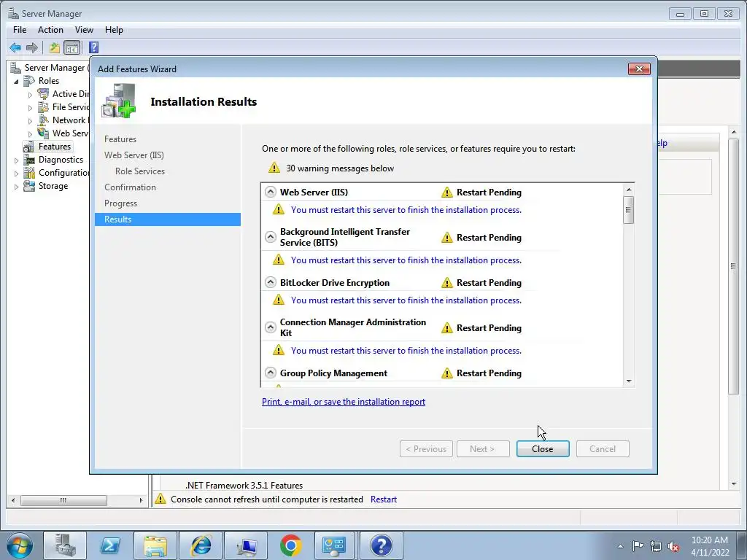The width and height of the screenshot is (747, 560).
Task: Click warning icon beside BitLocker Restart Pending
Action: coord(447,283)
